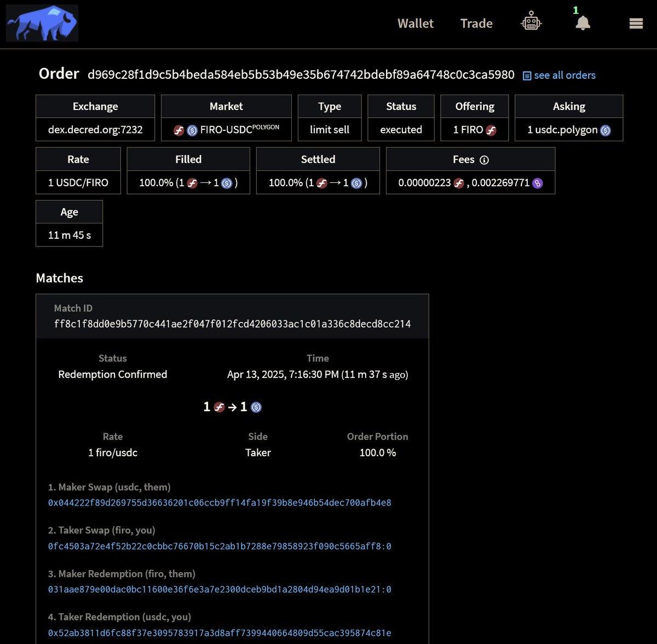The image size is (657, 644).
Task: Click the FIRO icon in the match swap summary
Action: coord(220,407)
